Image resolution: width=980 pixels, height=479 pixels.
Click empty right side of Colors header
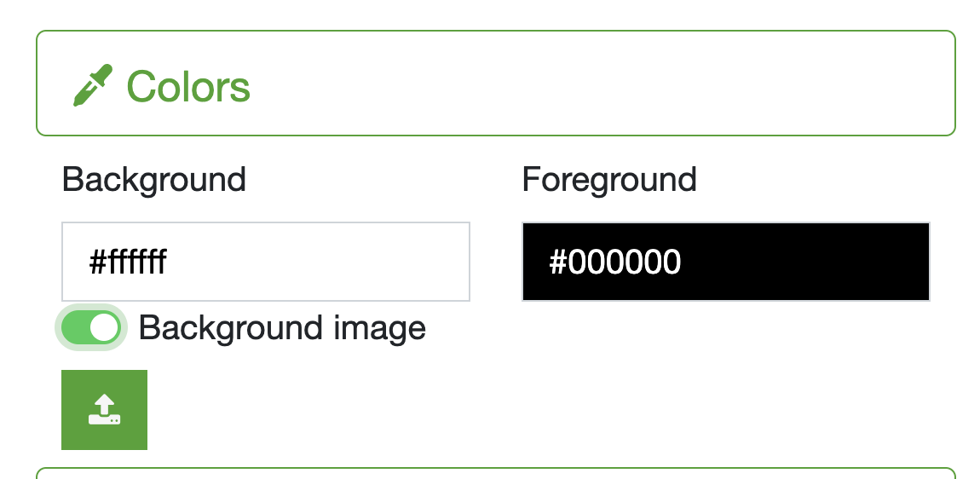(x=682, y=84)
